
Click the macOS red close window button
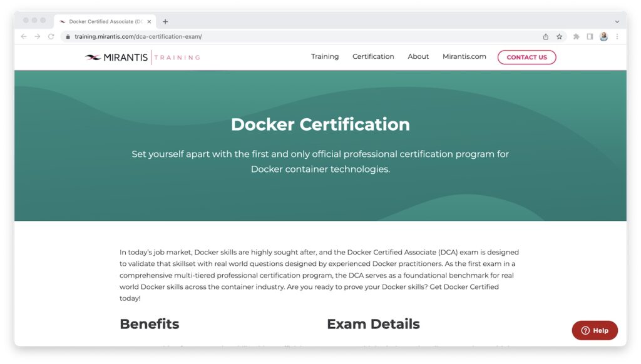click(x=26, y=21)
